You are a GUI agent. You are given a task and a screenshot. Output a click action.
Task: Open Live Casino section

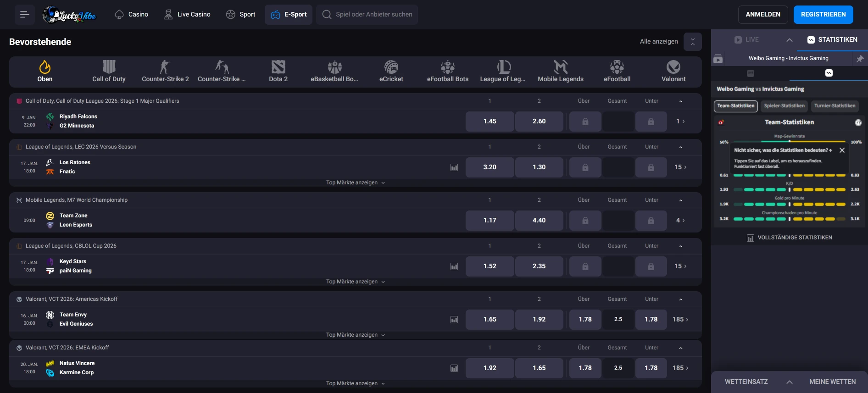[187, 15]
